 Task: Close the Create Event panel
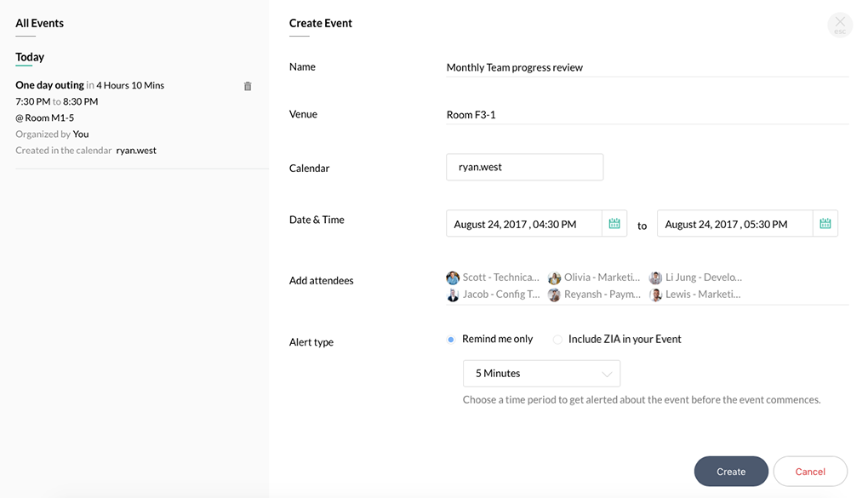pos(839,25)
